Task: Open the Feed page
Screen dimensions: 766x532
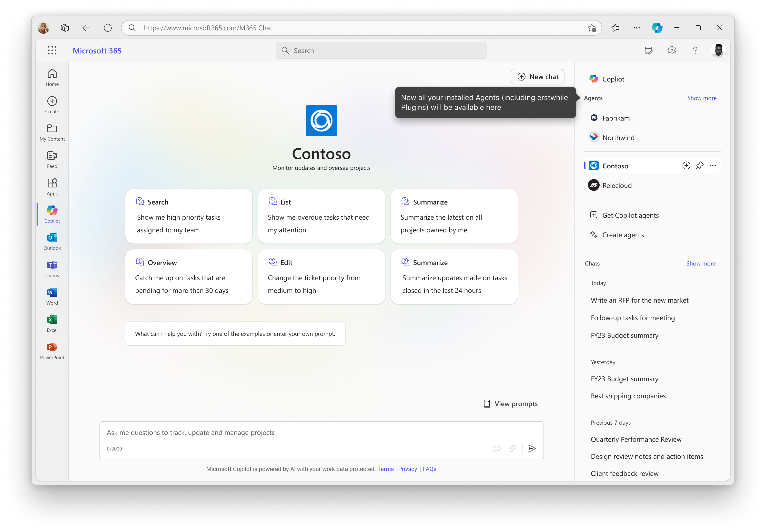Action: [52, 159]
